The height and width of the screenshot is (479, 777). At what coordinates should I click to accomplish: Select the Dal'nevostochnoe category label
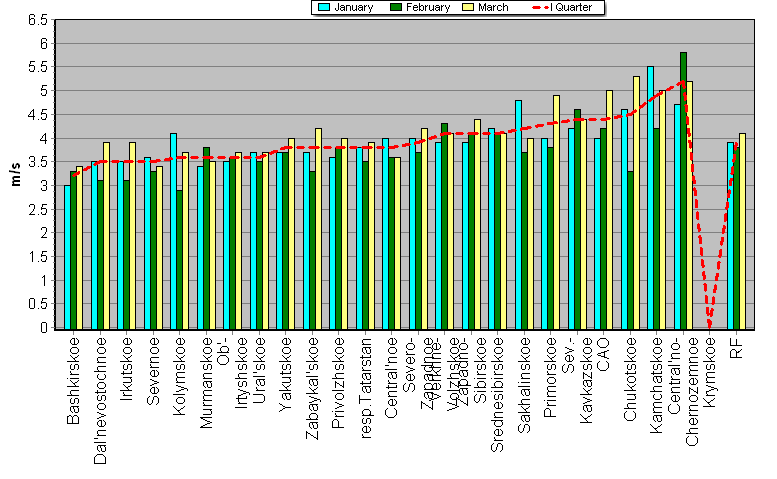pos(100,401)
